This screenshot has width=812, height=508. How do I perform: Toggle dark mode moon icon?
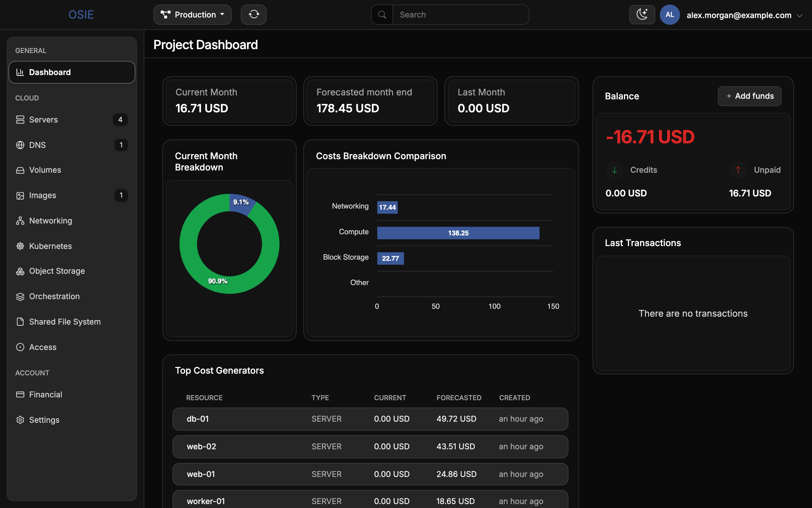coord(642,14)
